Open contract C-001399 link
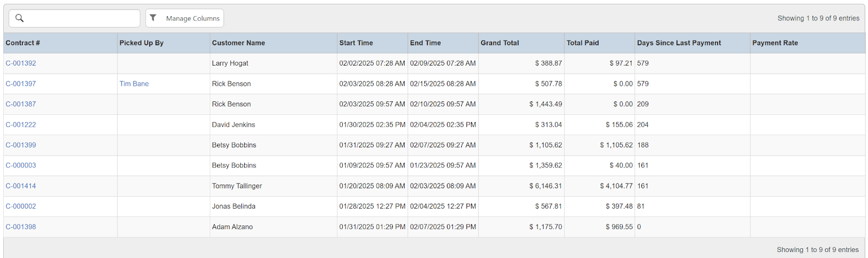This screenshot has height=258, width=868. (x=21, y=145)
